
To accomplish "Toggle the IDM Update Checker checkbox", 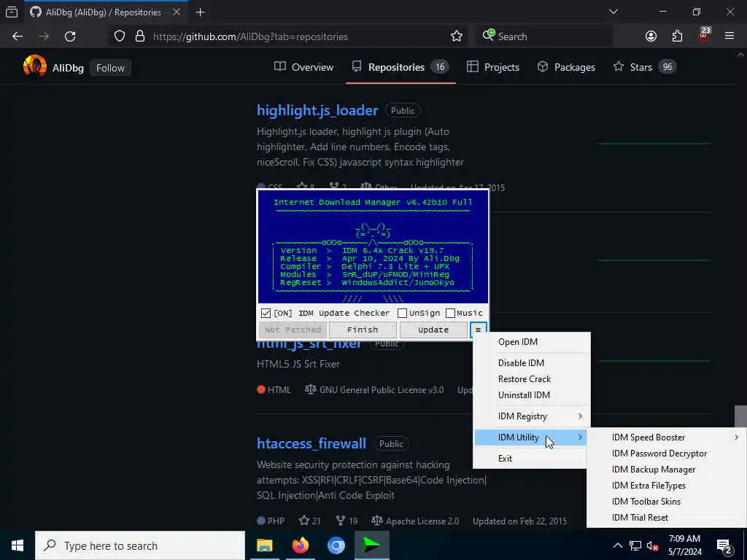I will pyautogui.click(x=266, y=314).
